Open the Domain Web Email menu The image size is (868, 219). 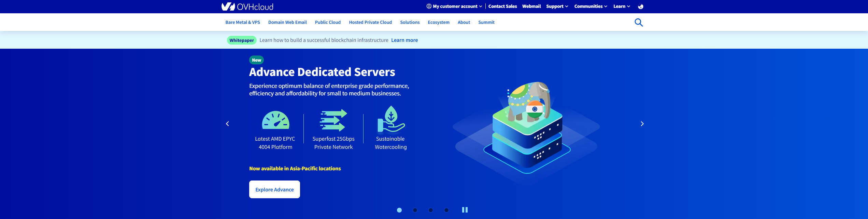tap(287, 22)
